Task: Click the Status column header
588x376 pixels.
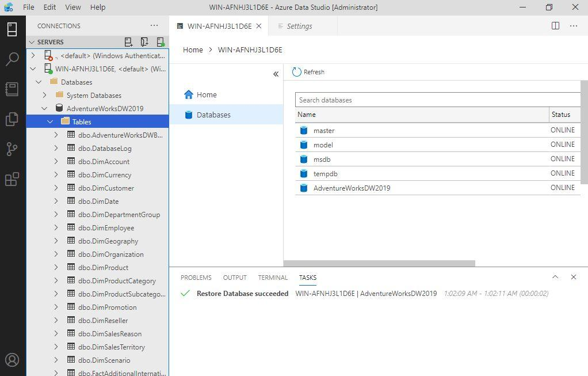Action: 564,115
